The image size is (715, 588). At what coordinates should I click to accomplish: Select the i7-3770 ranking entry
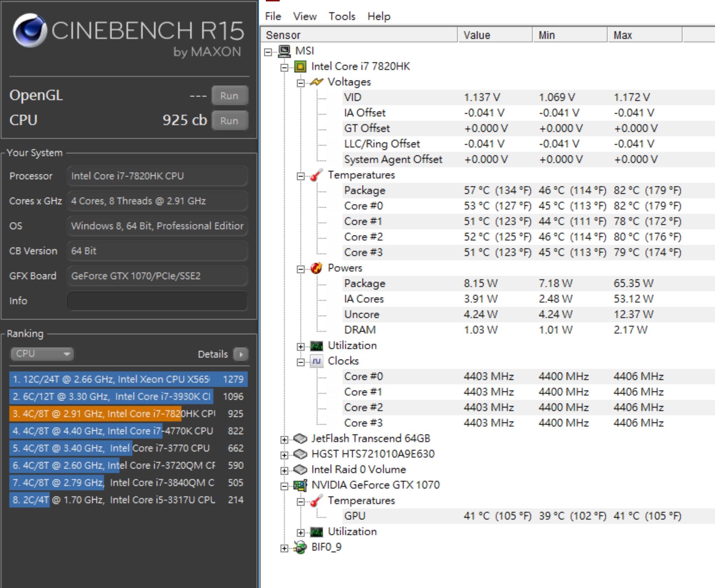128,448
